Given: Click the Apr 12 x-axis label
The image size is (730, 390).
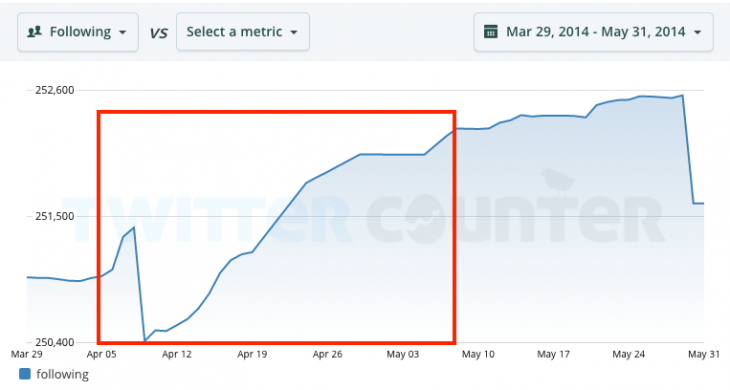Looking at the screenshot, I should 177,354.
